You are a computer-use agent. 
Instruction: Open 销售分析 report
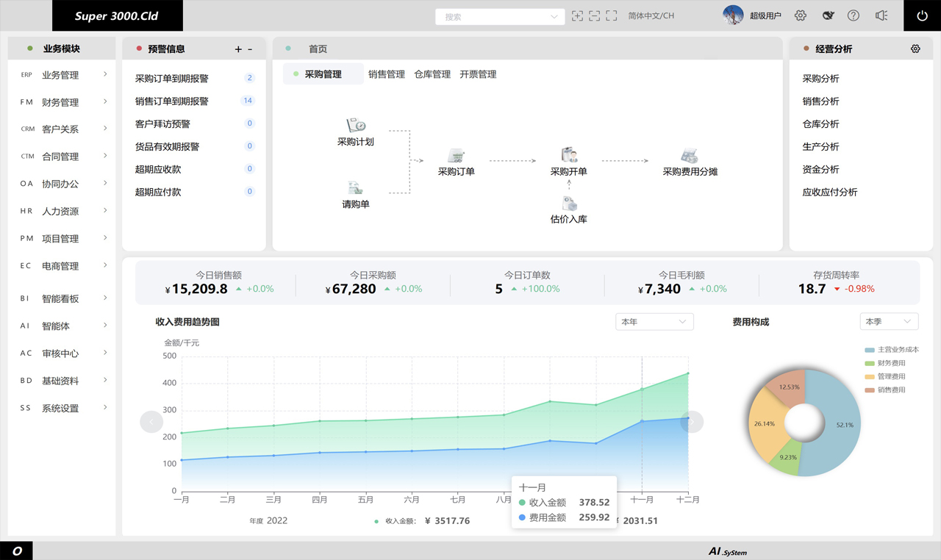coord(820,101)
